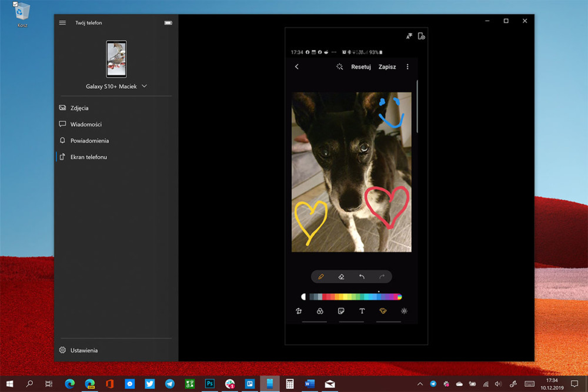Click Resetuj to reset edits
Image resolution: width=588 pixels, height=392 pixels.
pos(361,67)
